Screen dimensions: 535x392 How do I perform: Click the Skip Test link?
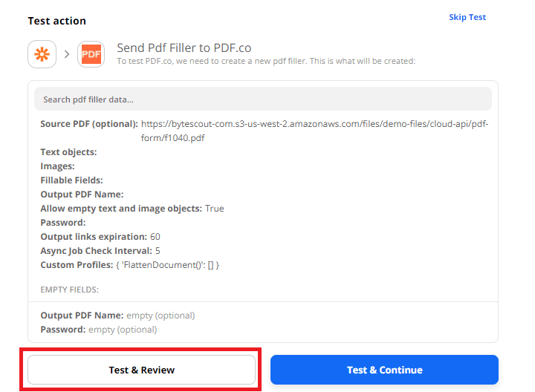click(467, 17)
